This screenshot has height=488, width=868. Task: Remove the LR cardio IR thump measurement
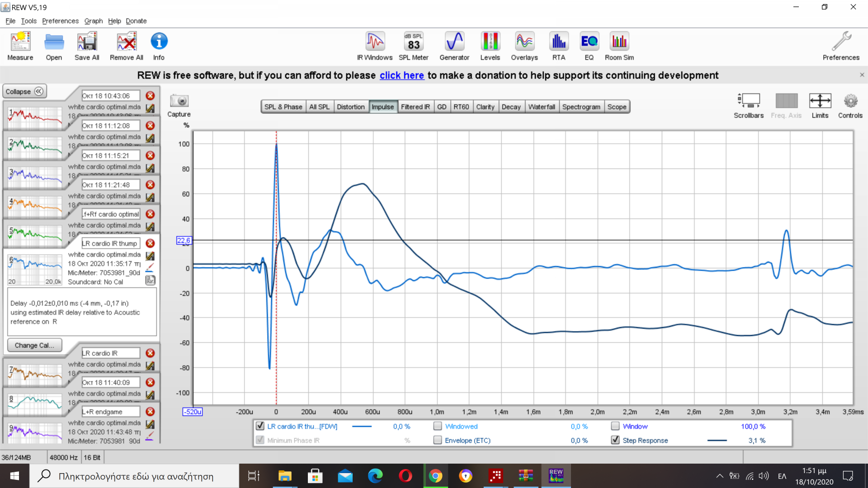(150, 244)
